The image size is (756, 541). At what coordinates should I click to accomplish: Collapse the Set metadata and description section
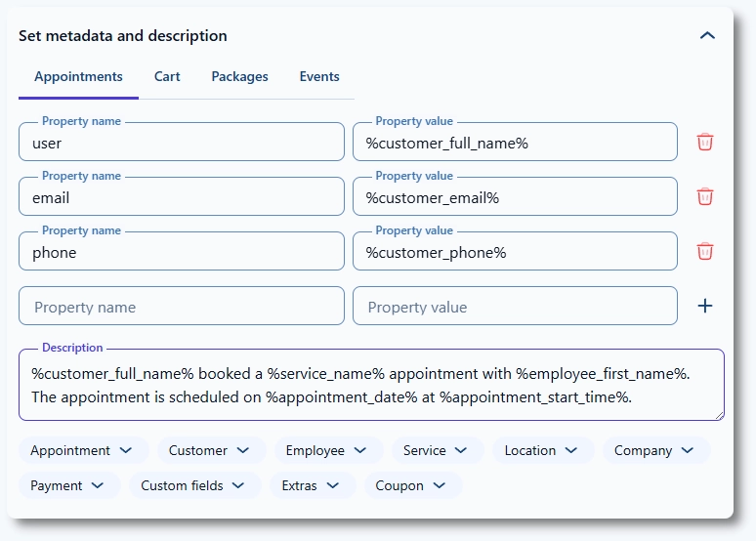pyautogui.click(x=707, y=35)
